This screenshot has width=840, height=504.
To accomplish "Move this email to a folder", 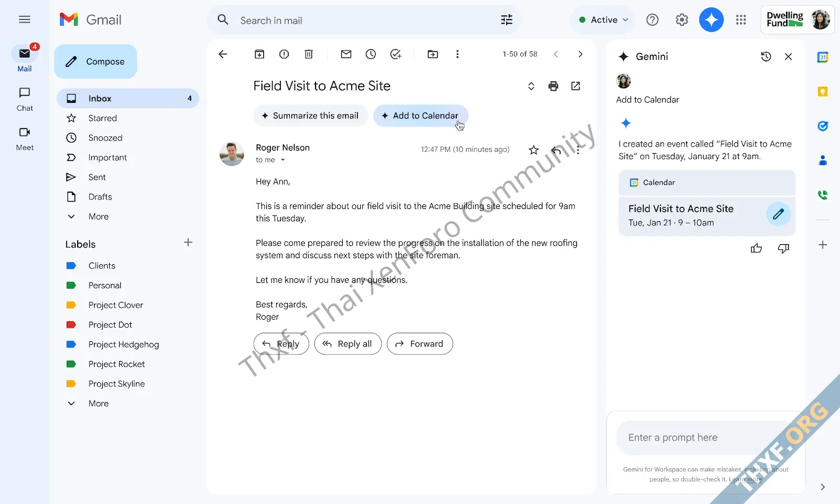I will tap(433, 54).
